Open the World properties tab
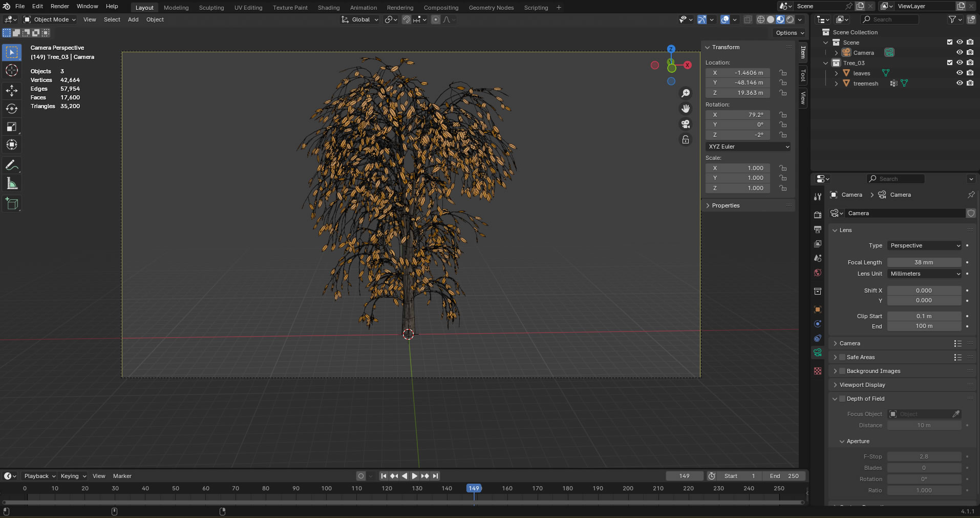This screenshot has height=518, width=980. (818, 272)
